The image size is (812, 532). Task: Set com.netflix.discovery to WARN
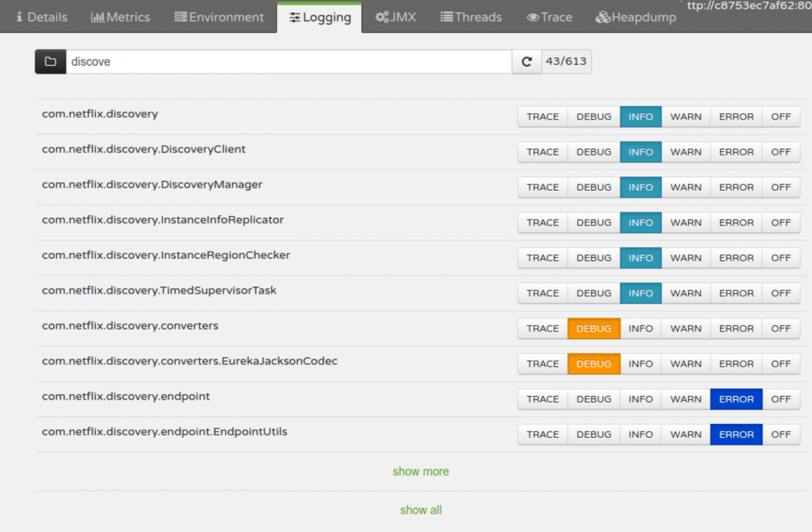click(686, 117)
